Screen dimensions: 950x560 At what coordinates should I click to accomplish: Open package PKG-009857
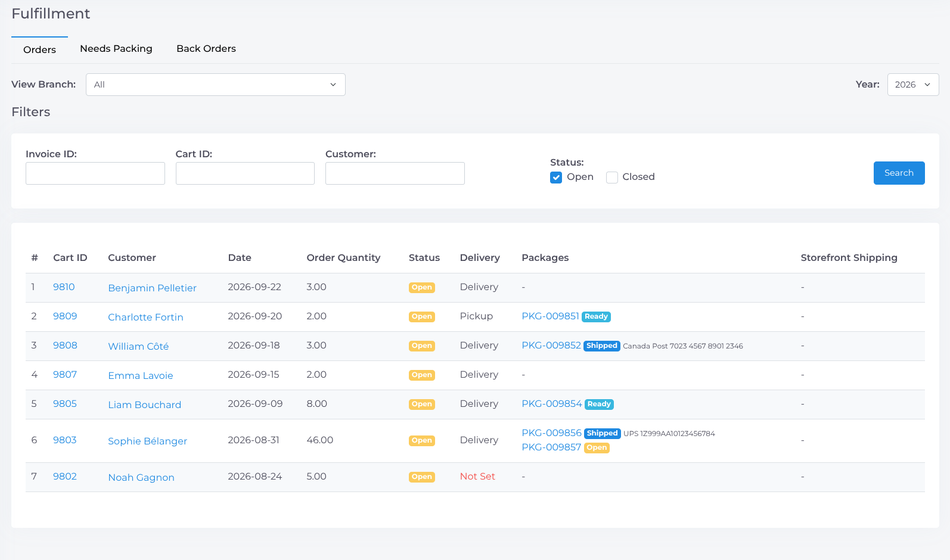click(551, 447)
